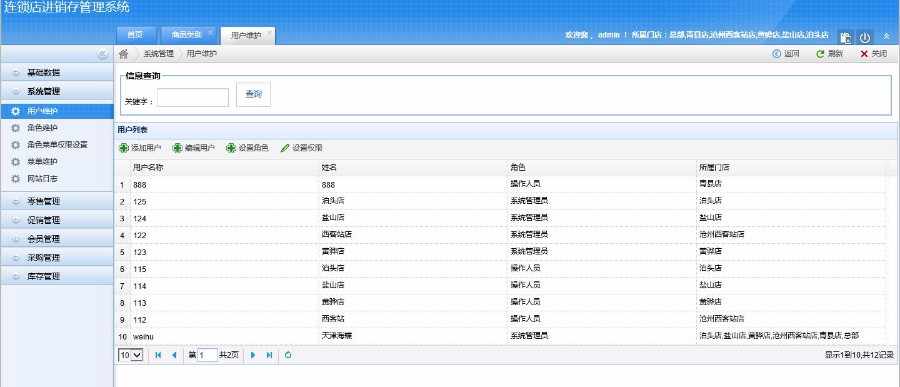
Task: Click 编辑用户 to edit a user
Action: pyautogui.click(x=194, y=148)
